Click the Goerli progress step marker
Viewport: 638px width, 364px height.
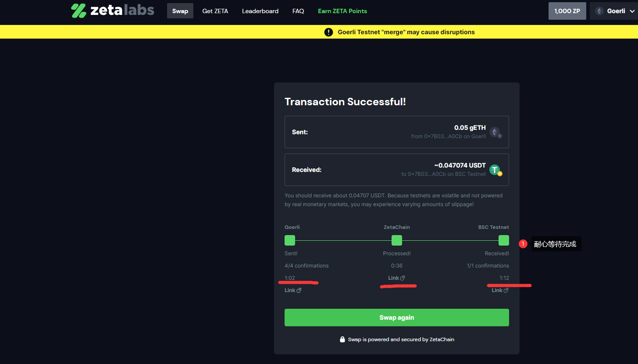290,240
